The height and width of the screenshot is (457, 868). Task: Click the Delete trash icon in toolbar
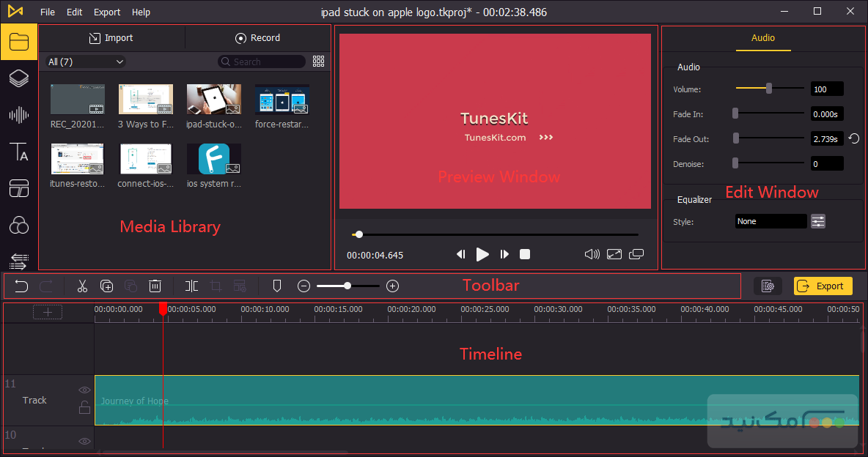click(155, 286)
